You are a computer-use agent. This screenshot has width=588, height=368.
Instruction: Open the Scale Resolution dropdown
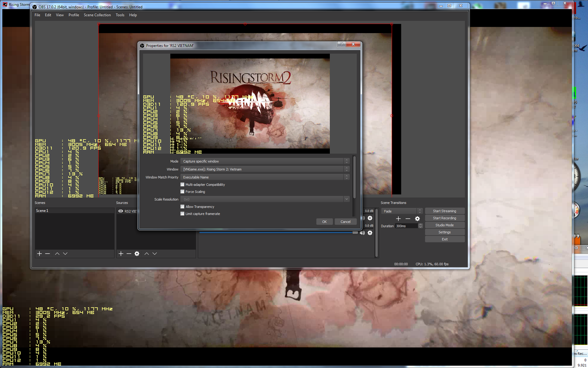265,199
